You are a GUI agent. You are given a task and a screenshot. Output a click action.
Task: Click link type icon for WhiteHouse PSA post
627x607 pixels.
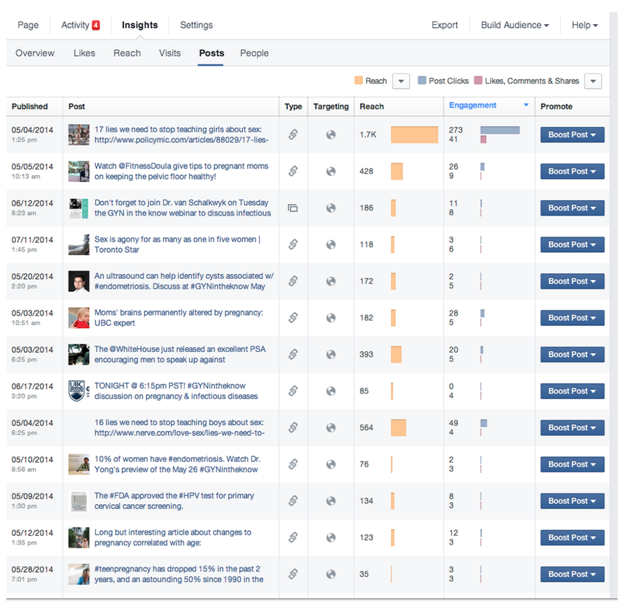tap(293, 354)
